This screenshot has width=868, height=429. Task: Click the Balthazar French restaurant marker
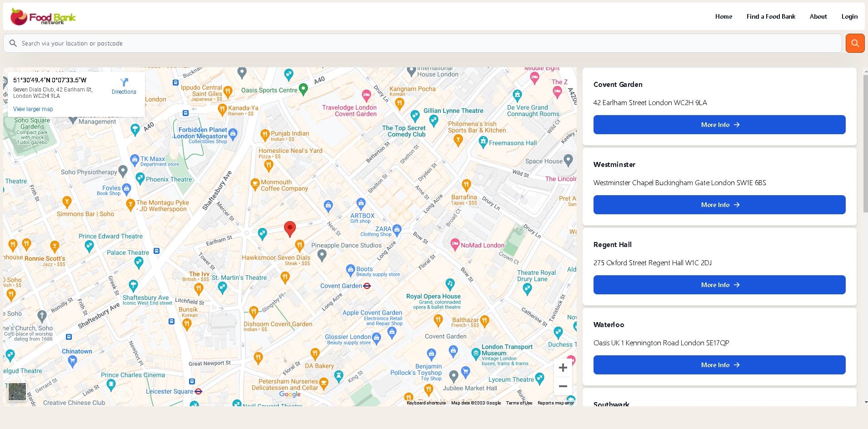[x=484, y=321]
